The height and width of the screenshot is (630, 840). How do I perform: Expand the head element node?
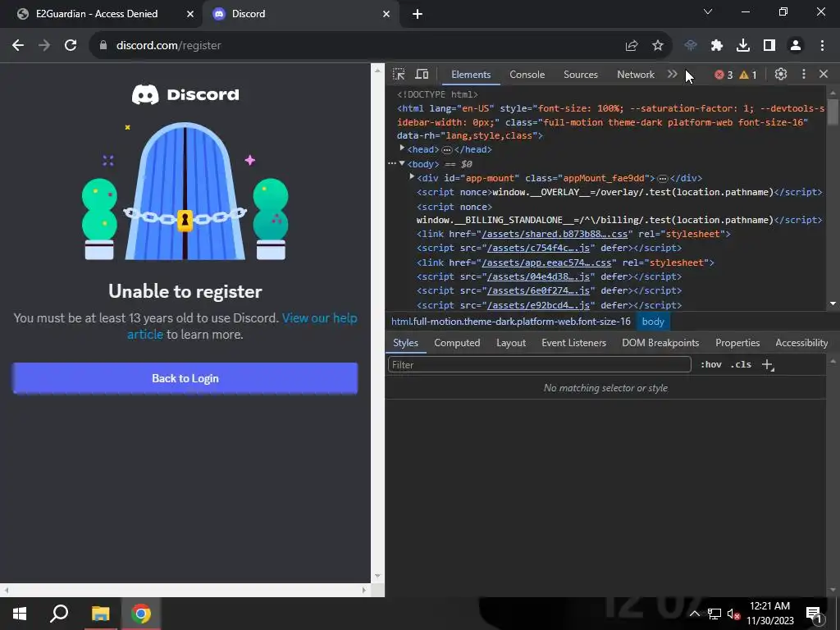tap(402, 149)
